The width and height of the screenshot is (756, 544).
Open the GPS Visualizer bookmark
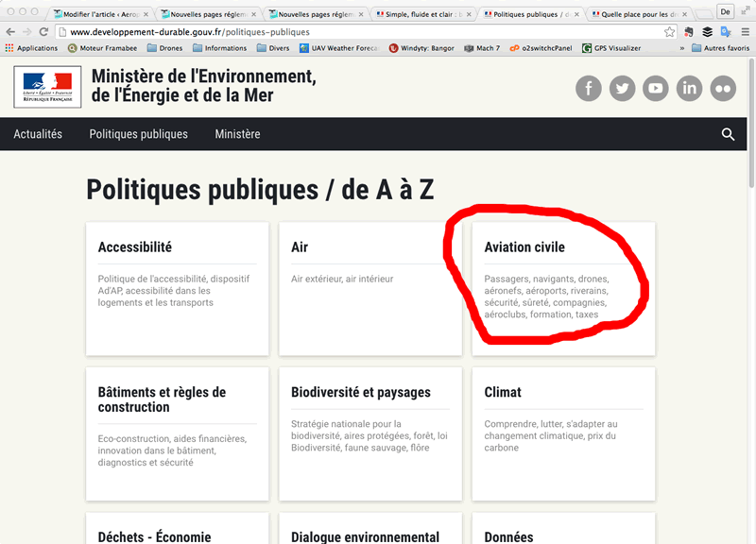pyautogui.click(x=611, y=48)
